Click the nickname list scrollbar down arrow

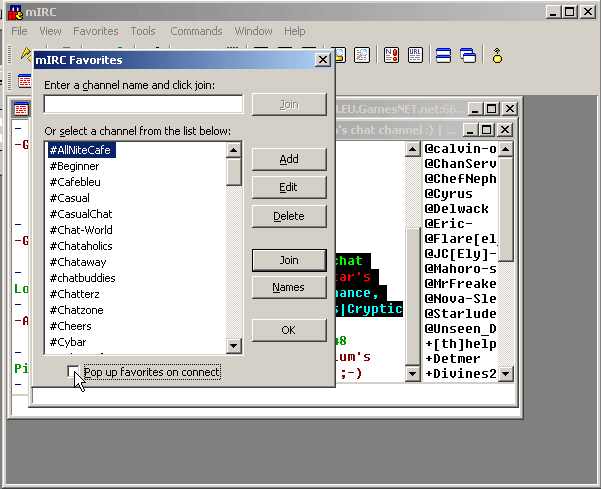pyautogui.click(x=506, y=373)
